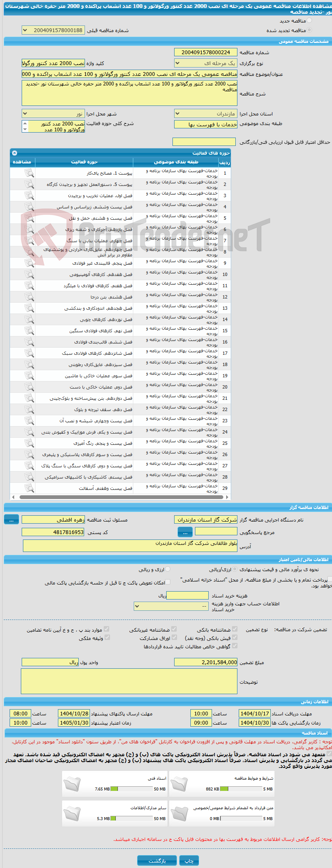
Task: Select the مناقصه جدید radio button
Action: (309, 20)
